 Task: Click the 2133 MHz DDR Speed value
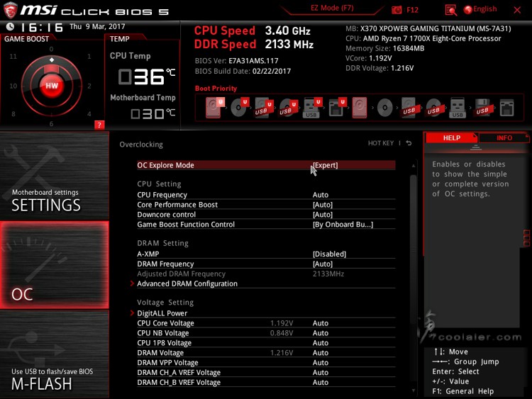pos(289,44)
